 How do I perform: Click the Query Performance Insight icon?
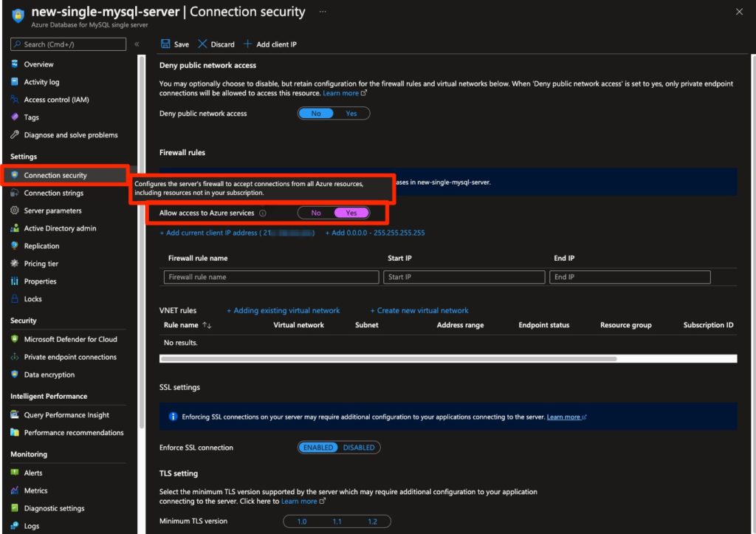pos(15,414)
